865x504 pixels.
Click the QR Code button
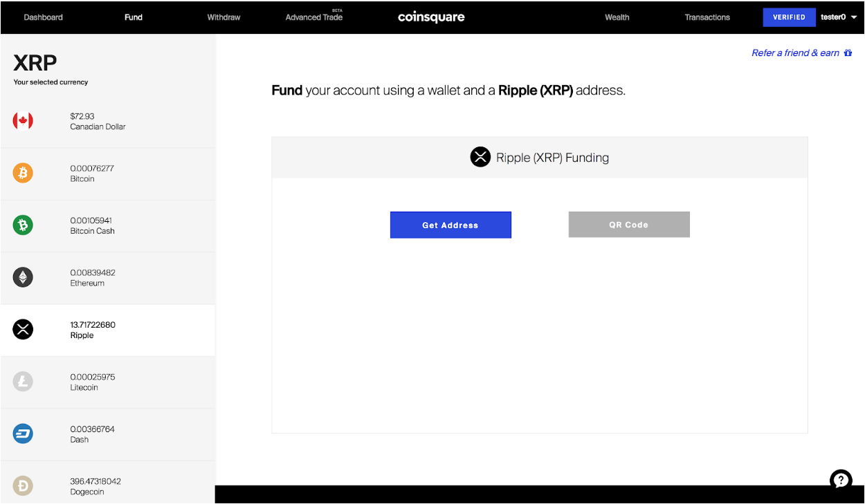(x=629, y=225)
